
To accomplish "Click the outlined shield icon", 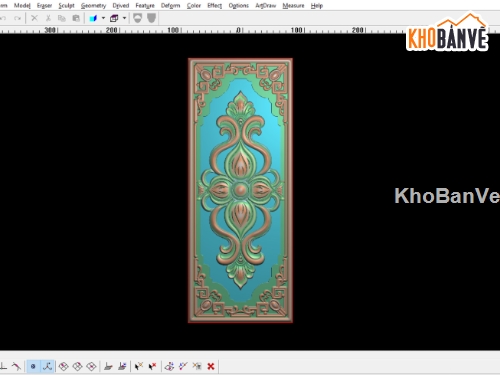I will click(x=137, y=18).
